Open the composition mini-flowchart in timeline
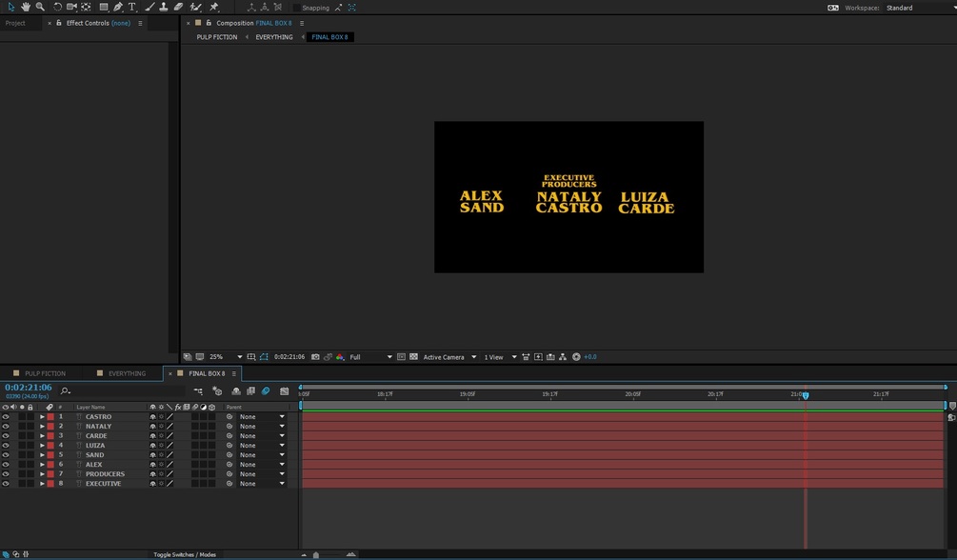 click(x=198, y=390)
